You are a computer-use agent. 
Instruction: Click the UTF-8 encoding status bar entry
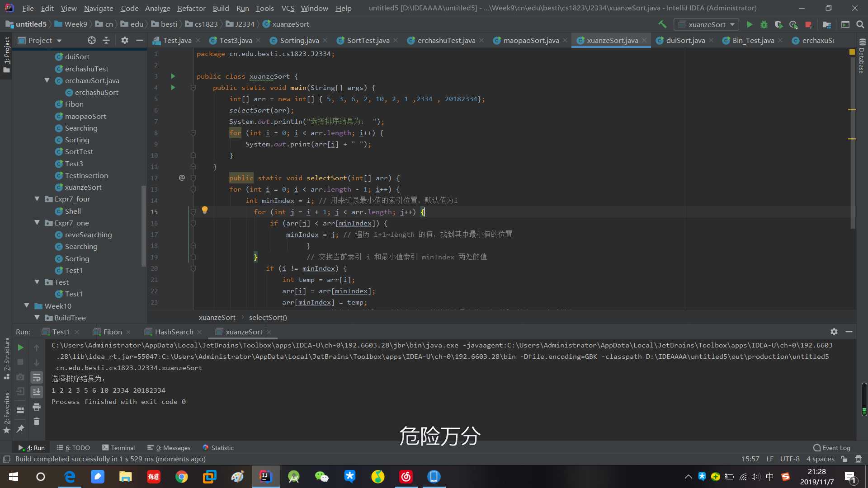pyautogui.click(x=790, y=459)
